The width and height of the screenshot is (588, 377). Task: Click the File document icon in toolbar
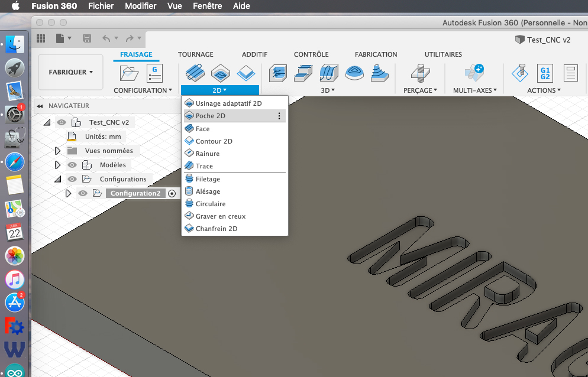[x=60, y=38]
